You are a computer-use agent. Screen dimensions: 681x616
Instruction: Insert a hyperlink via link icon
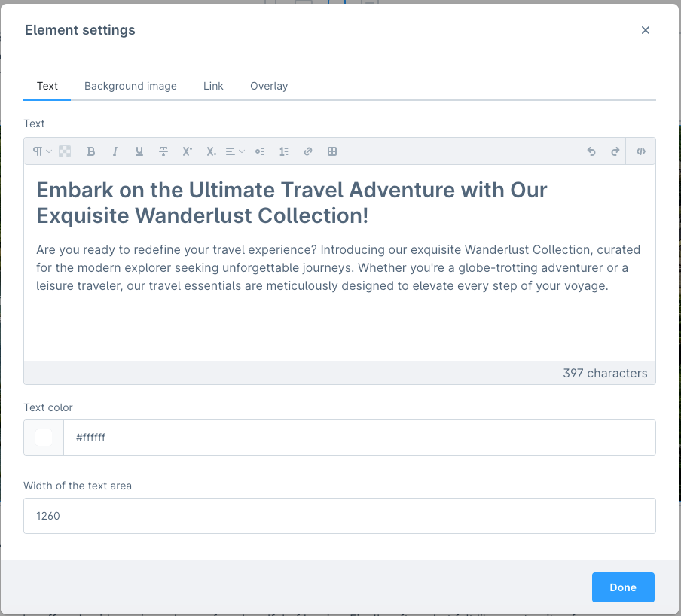pos(308,151)
